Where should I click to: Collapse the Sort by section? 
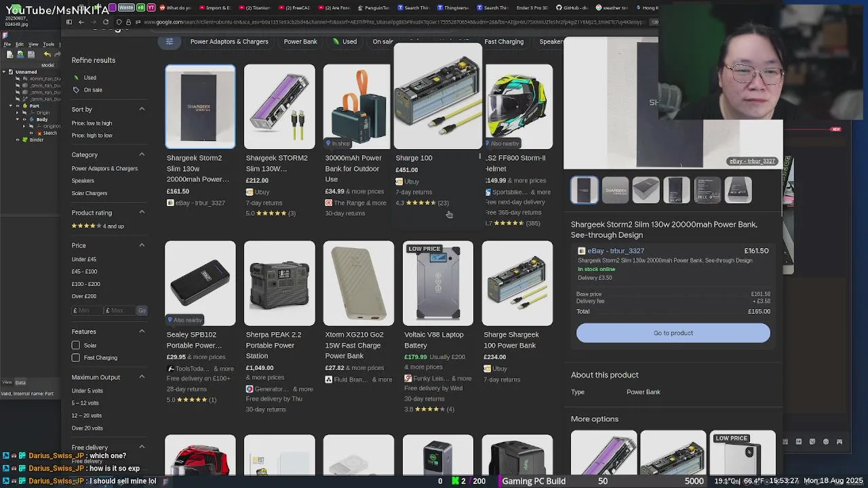coord(142,109)
